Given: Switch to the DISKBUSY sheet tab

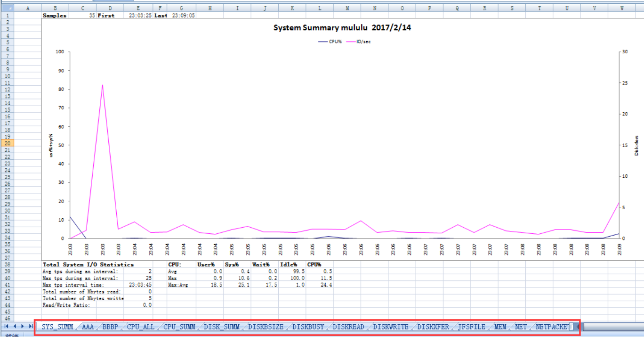Looking at the screenshot, I should [x=308, y=327].
